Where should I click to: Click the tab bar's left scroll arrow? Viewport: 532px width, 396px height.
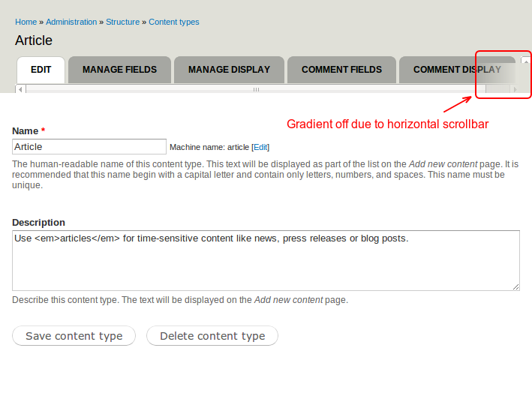(20, 89)
